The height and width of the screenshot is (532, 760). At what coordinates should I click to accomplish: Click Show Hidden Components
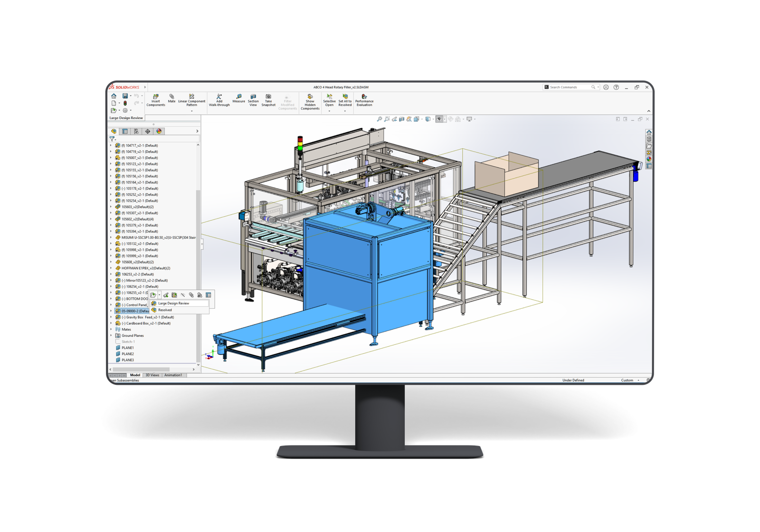pyautogui.click(x=310, y=101)
